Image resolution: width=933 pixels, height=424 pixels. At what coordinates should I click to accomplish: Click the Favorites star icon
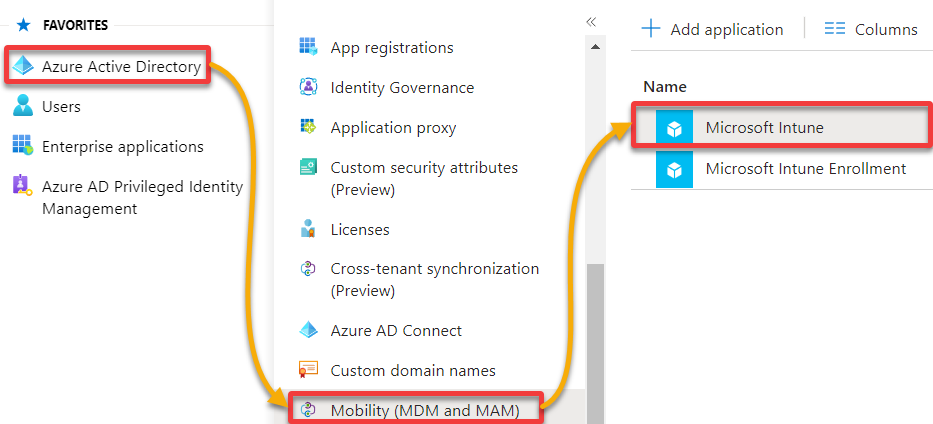coord(23,25)
